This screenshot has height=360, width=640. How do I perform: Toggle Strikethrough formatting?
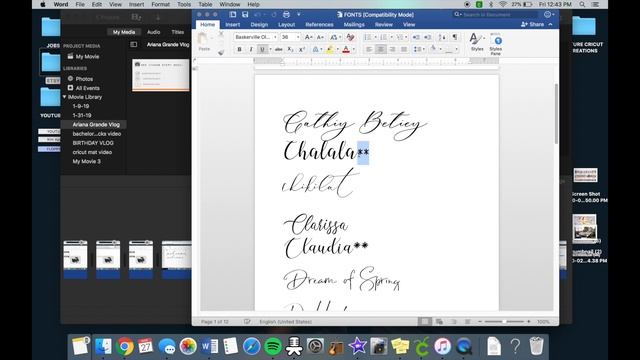pyautogui.click(x=278, y=49)
